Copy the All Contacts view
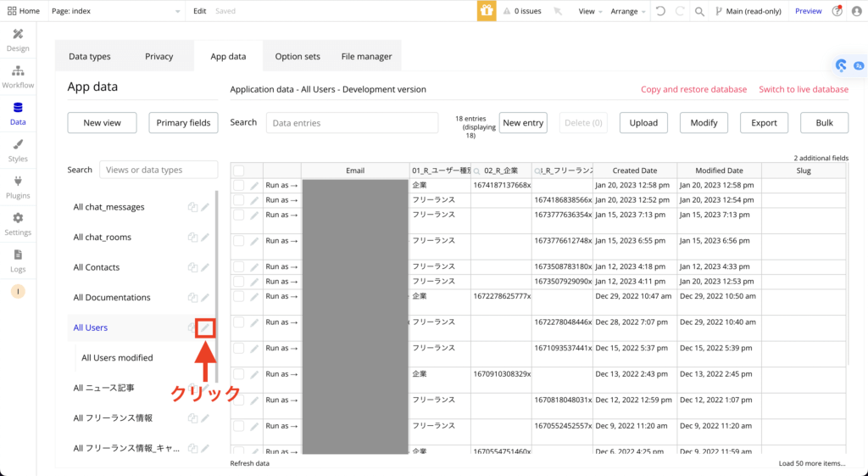The image size is (868, 476). (192, 267)
